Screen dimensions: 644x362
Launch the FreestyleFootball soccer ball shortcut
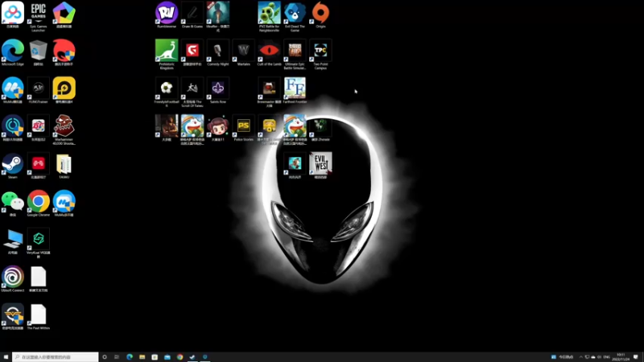[x=167, y=92]
